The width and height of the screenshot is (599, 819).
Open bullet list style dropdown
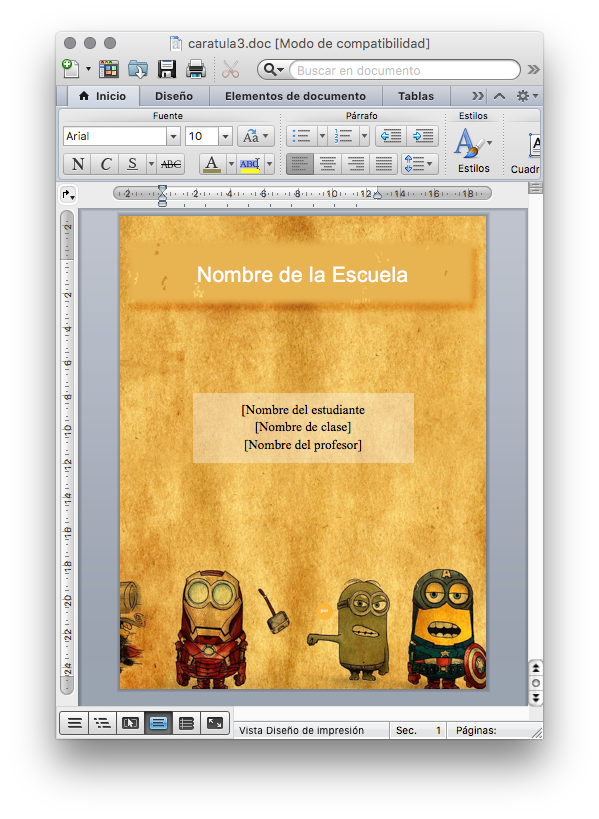point(322,136)
